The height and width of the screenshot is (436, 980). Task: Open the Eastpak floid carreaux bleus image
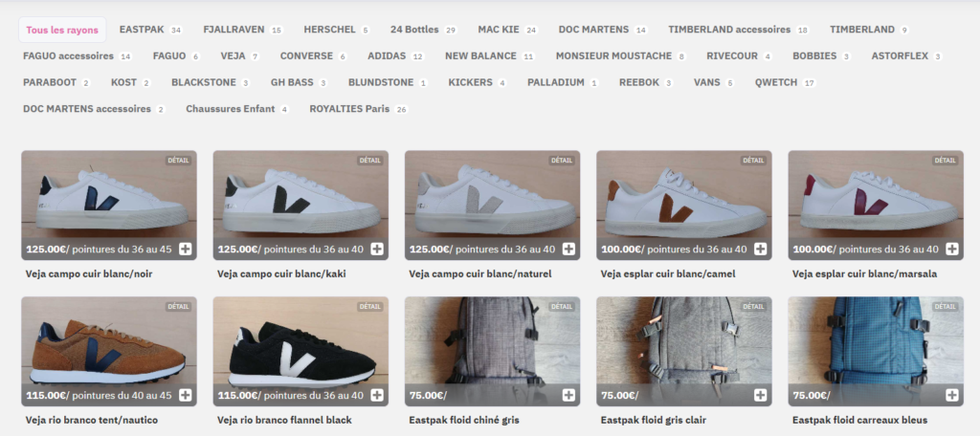tap(875, 344)
